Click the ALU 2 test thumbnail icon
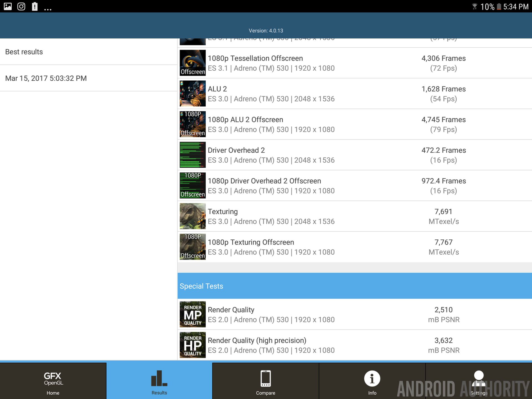The image size is (532, 399). pos(193,94)
